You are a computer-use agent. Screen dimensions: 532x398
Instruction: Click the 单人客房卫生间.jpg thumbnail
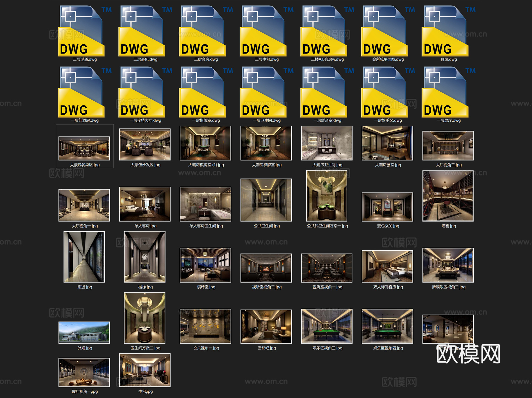205,204
